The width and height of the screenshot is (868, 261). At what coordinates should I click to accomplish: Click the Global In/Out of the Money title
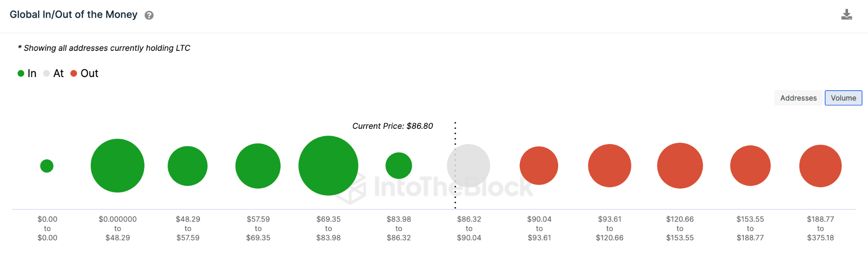(x=73, y=14)
